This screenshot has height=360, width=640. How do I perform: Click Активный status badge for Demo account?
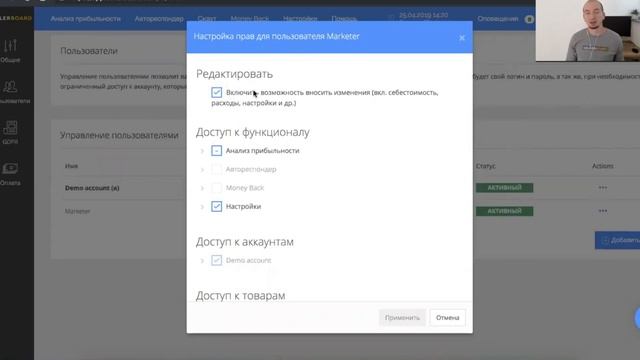[504, 188]
